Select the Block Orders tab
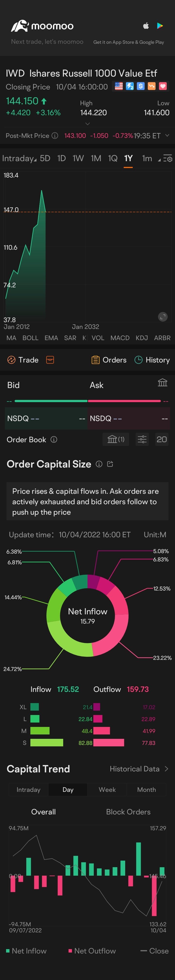 pos(128,812)
